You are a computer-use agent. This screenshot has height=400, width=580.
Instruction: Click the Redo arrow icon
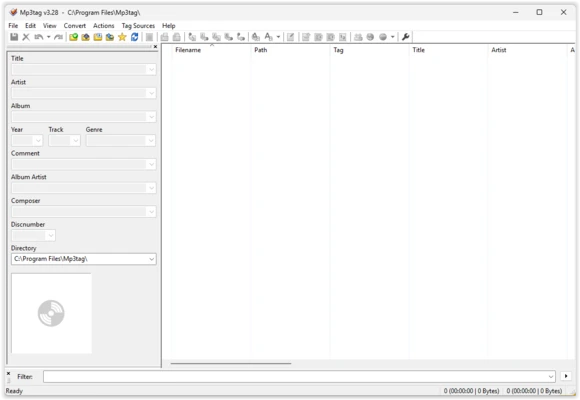point(58,37)
